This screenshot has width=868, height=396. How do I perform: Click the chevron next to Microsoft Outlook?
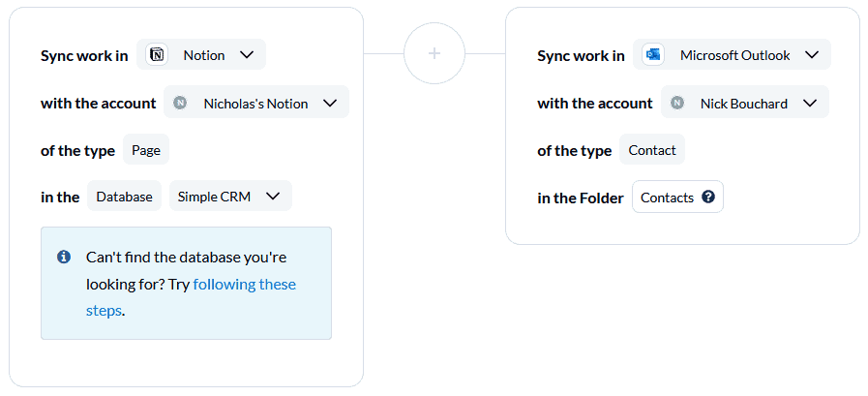tap(812, 55)
